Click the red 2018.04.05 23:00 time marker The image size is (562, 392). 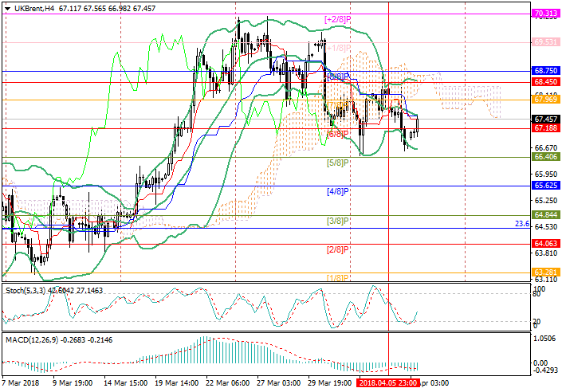[388, 383]
